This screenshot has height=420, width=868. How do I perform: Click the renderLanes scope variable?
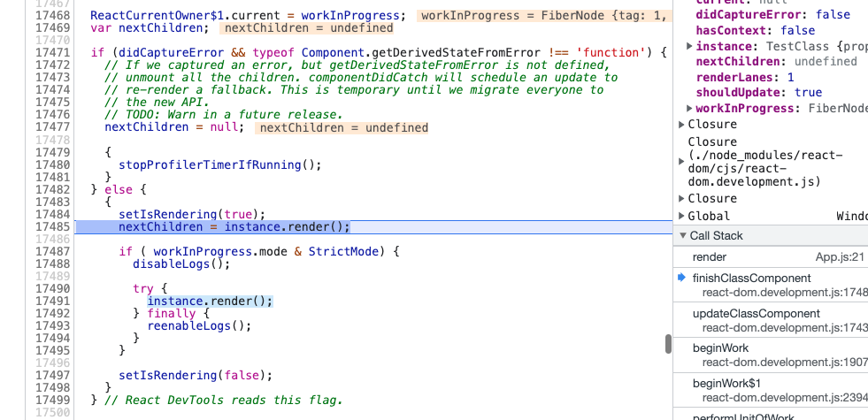coord(744,77)
